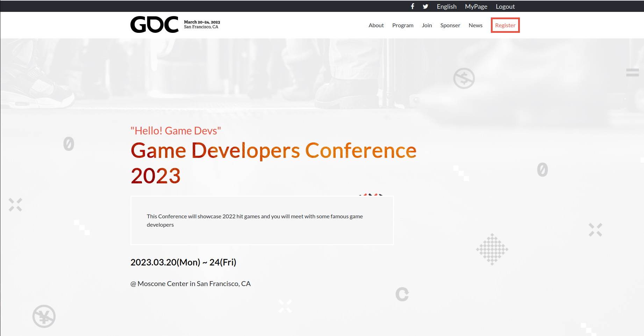
Task: Open MyPage in the top bar
Action: coord(476,6)
